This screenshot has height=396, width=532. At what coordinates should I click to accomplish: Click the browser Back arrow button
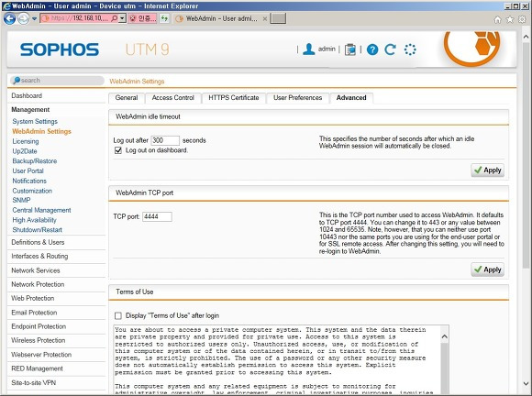point(9,18)
